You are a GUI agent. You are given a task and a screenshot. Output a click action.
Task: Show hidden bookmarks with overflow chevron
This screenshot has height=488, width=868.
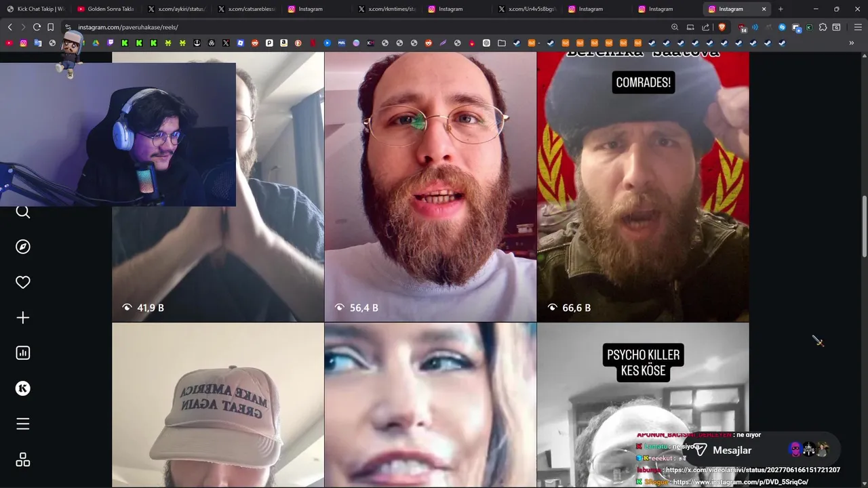851,43
